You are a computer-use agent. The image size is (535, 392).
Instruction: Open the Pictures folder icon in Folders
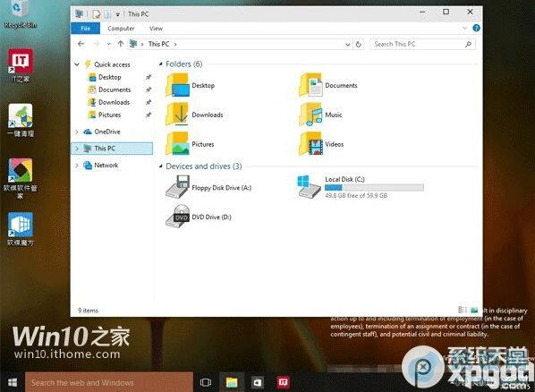point(177,144)
